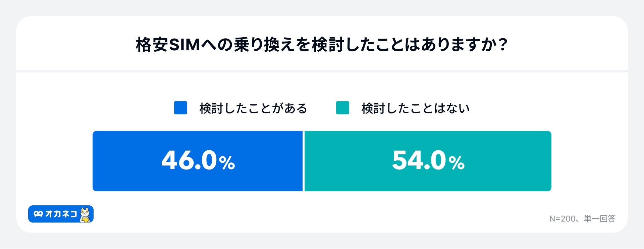The width and height of the screenshot is (644, 249).
Task: Click the blue legend color square
Action: [x=180, y=108]
